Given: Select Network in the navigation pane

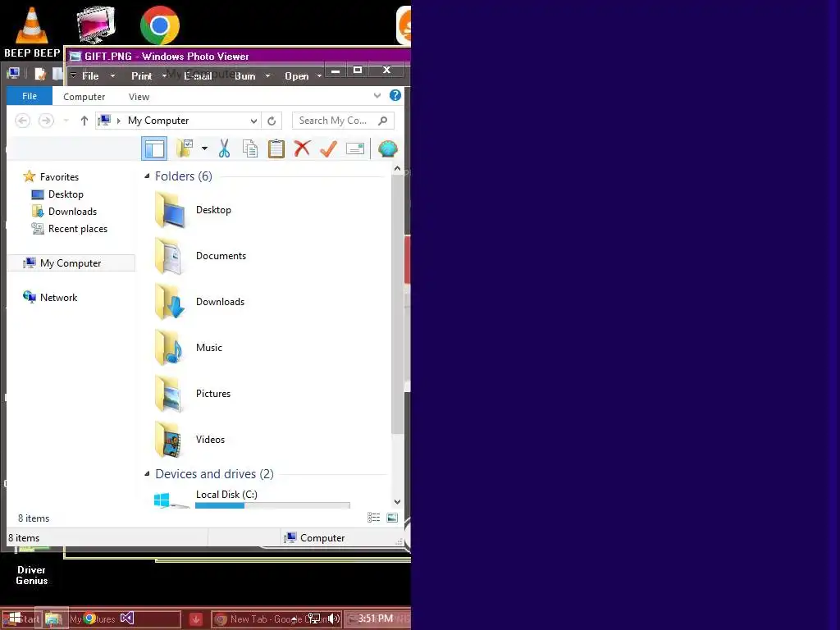Looking at the screenshot, I should click(58, 297).
